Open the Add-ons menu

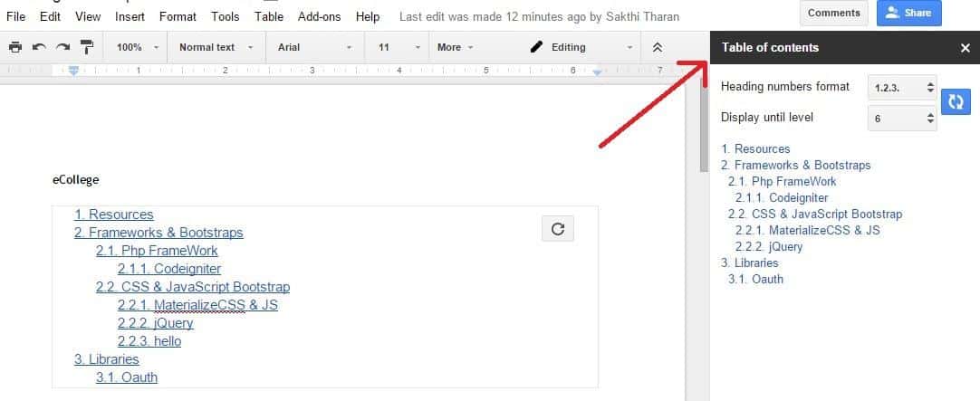320,16
